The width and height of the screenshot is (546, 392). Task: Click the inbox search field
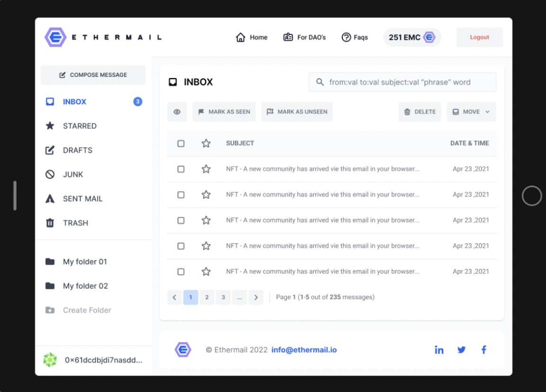pos(402,82)
